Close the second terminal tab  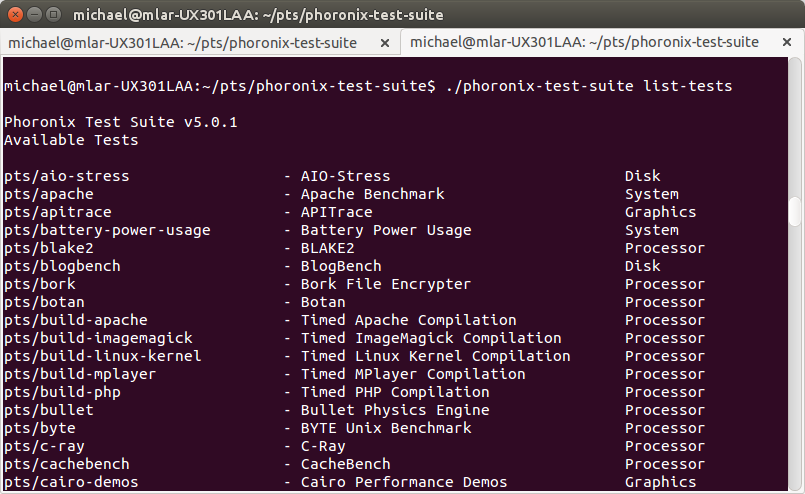[787, 43]
